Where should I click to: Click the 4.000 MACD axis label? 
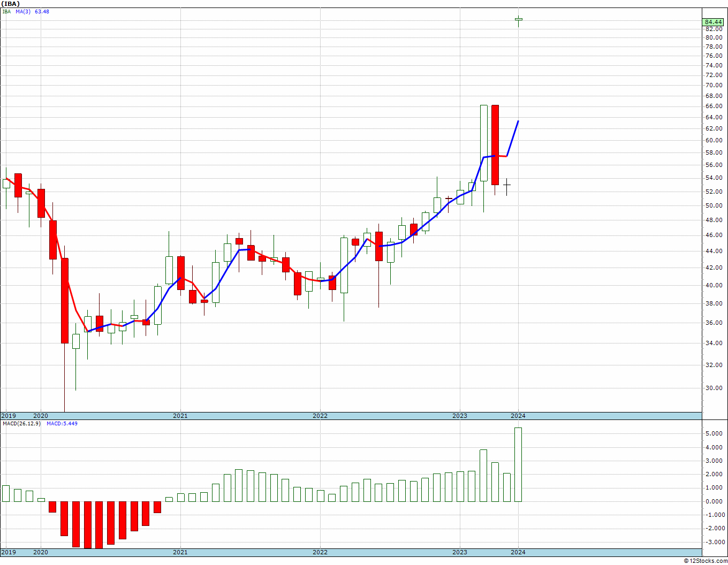point(714,447)
